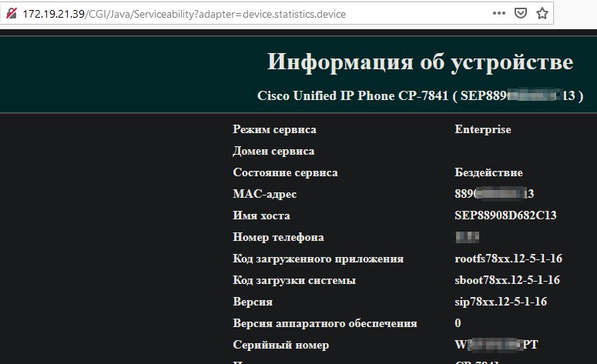Viewport: 597px width, 364px height.
Task: Select the 'Код загрузки системы' label
Action: point(294,280)
